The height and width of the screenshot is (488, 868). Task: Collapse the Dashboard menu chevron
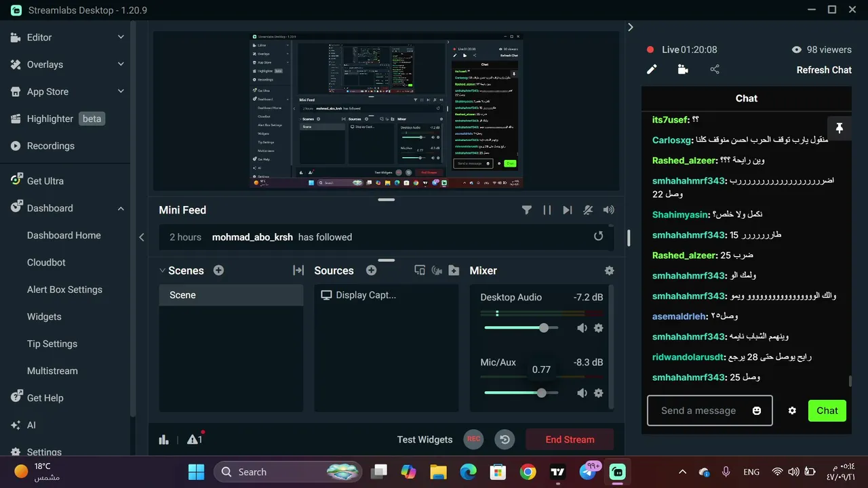(x=121, y=208)
